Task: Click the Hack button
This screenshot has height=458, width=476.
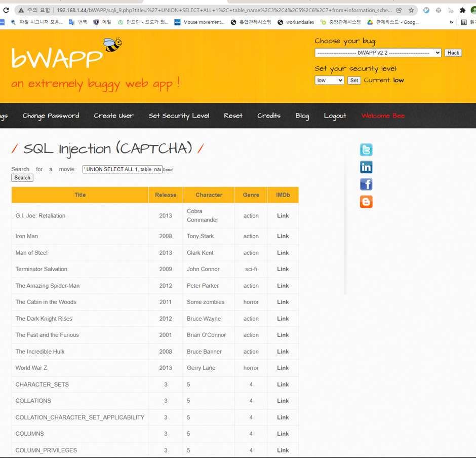Action: pyautogui.click(x=453, y=53)
